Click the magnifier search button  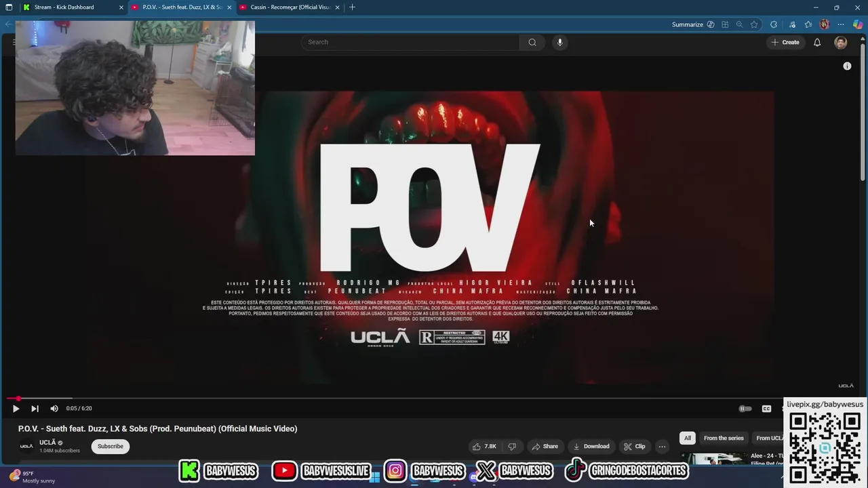pos(532,42)
